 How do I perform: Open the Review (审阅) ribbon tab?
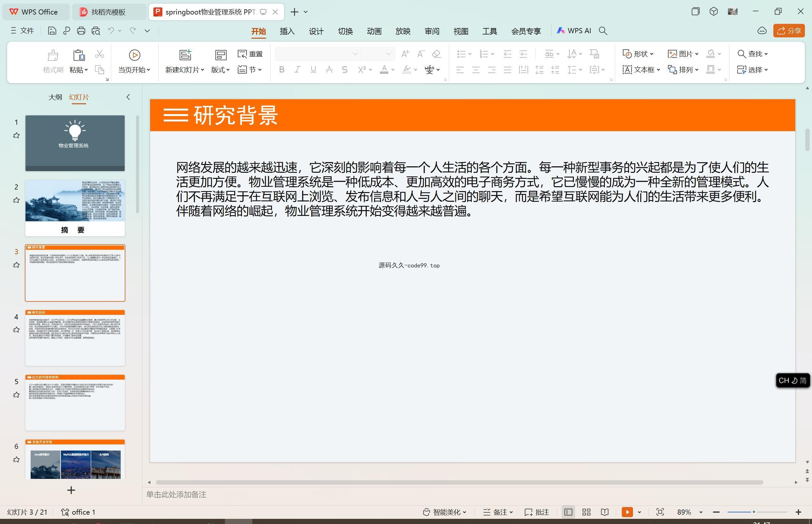coord(432,31)
